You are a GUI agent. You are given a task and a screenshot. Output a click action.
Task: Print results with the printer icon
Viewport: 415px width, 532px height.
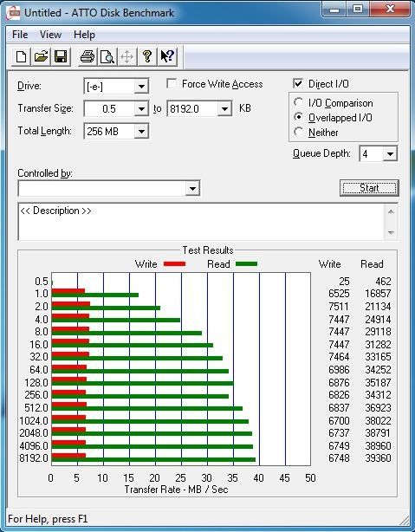pyautogui.click(x=88, y=56)
